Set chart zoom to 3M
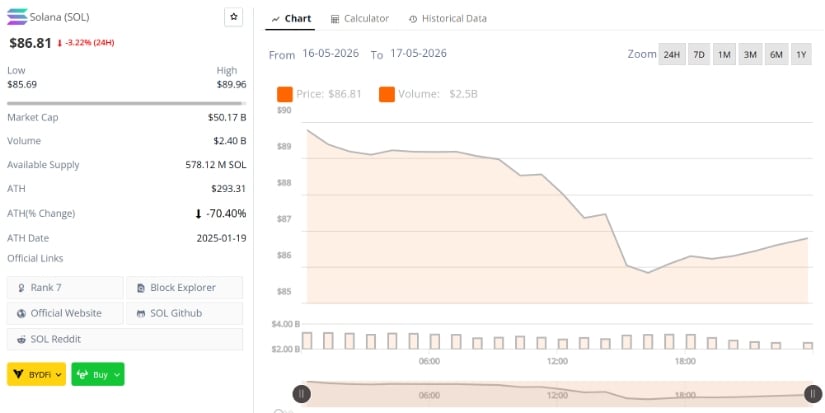 (750, 54)
